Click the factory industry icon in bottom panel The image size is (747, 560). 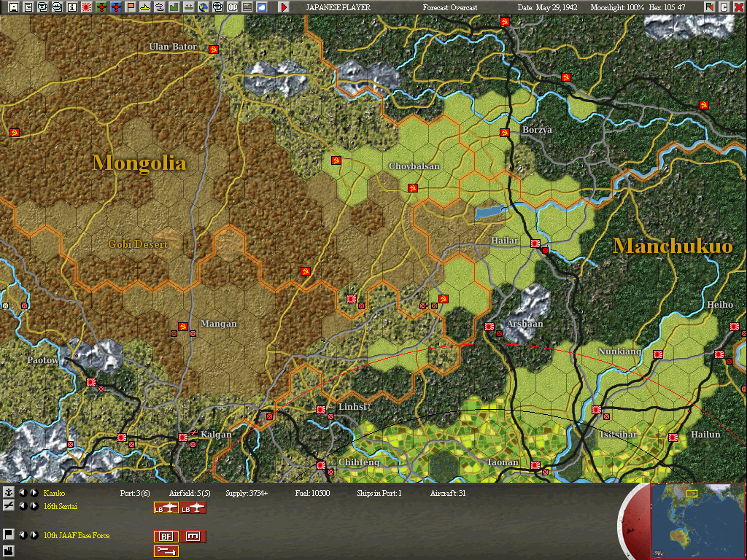(8, 553)
